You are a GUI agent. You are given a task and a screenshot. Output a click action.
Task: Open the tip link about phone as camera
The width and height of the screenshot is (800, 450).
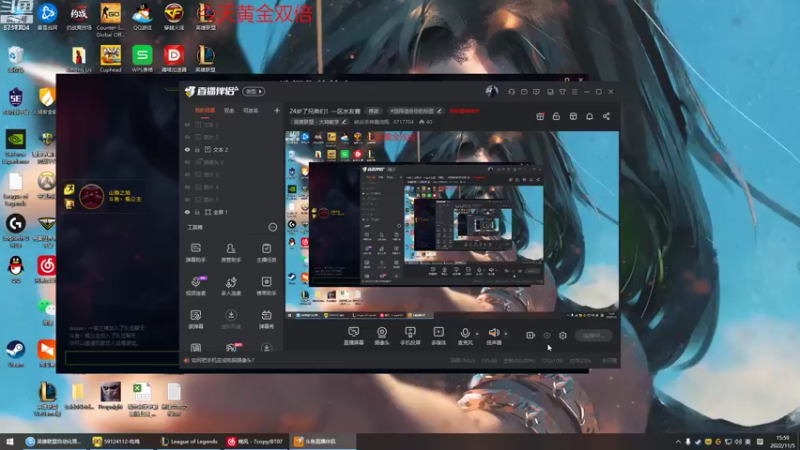pyautogui.click(x=222, y=360)
